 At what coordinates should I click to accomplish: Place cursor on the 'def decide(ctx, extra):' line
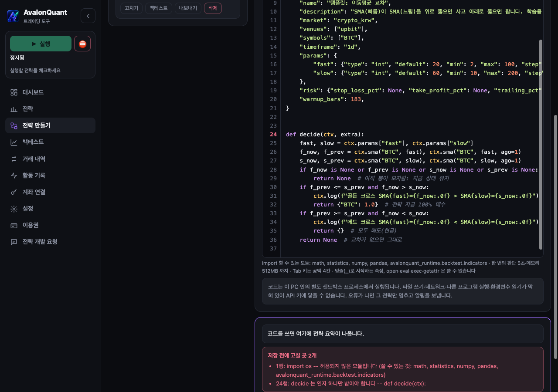(325, 134)
